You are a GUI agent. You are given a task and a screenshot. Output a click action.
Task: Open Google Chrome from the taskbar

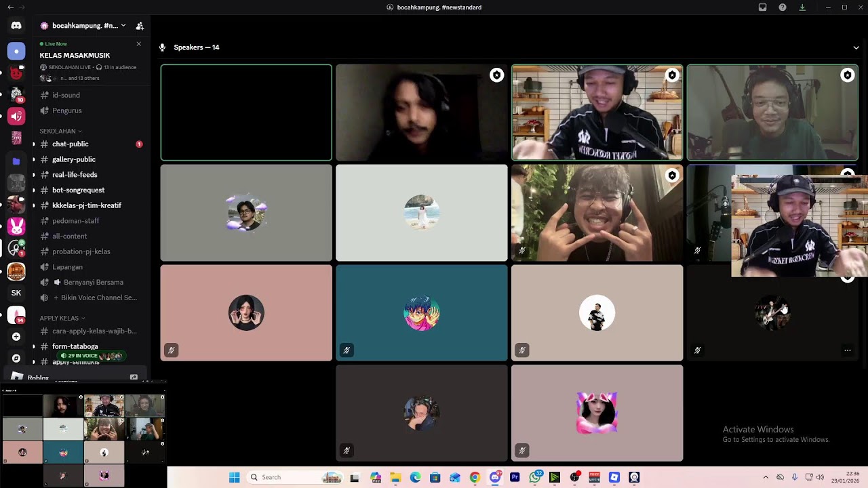pos(475,477)
